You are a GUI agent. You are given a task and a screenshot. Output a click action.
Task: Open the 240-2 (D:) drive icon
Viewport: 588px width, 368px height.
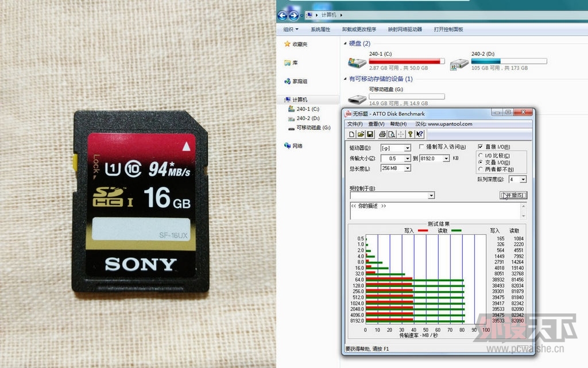(459, 64)
